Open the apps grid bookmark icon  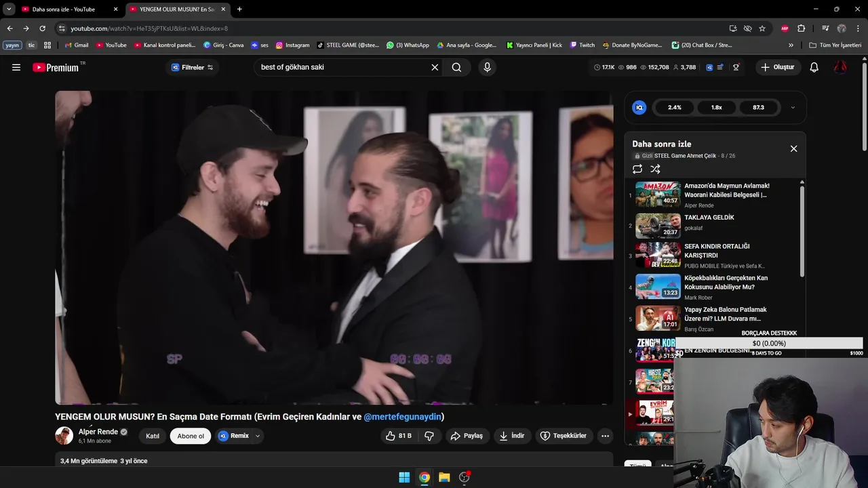47,45
